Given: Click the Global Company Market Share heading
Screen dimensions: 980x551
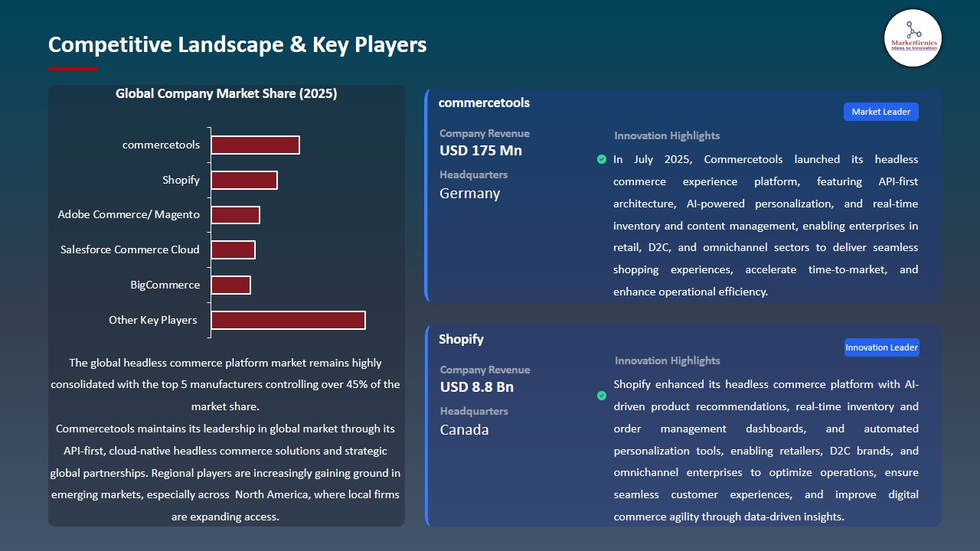Looking at the screenshot, I should (226, 93).
